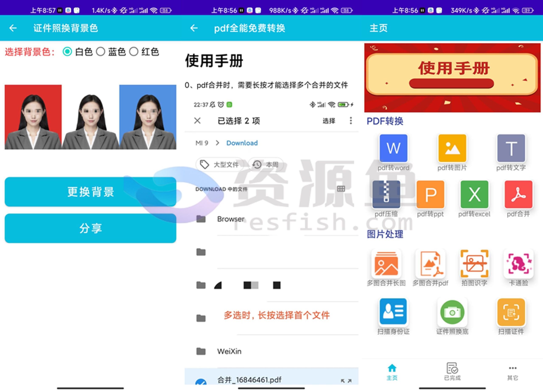
Task: Tap the 选择 button in file picker
Action: (x=329, y=121)
